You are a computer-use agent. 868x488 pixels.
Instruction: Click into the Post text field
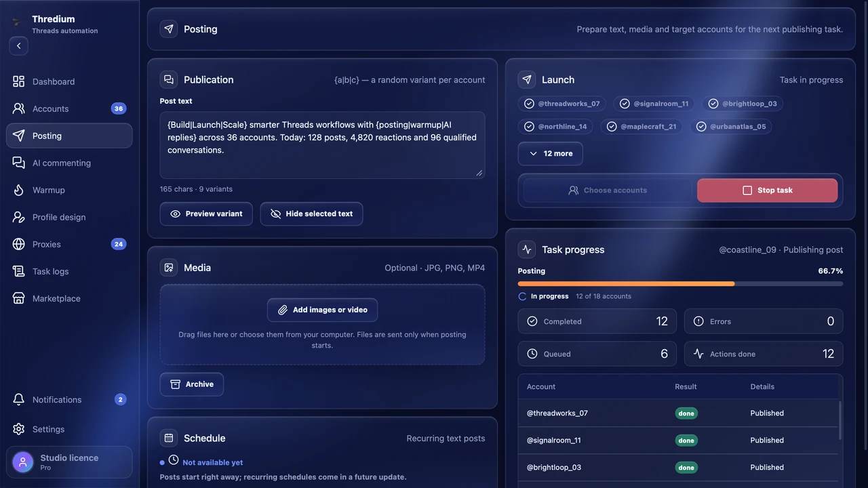[322, 145]
